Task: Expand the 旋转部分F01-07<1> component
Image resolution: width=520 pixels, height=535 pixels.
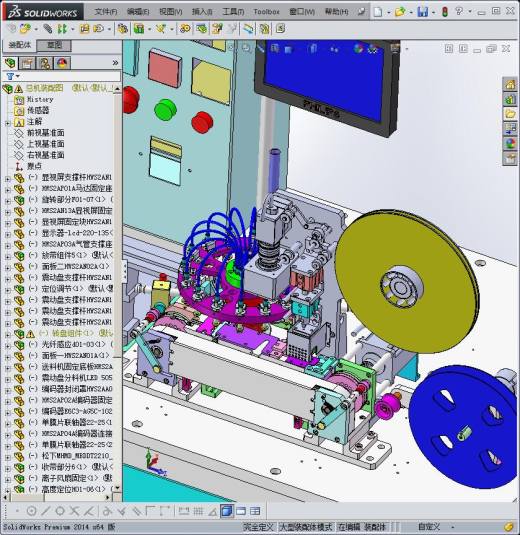Action: (x=8, y=201)
